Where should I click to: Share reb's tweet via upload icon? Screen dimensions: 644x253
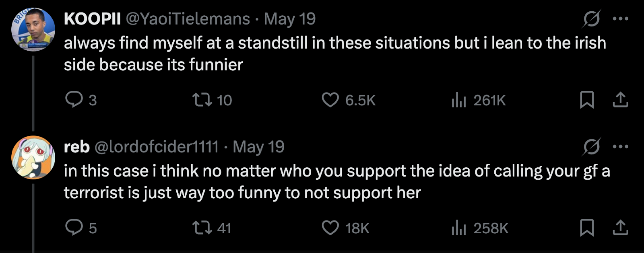coord(620,228)
